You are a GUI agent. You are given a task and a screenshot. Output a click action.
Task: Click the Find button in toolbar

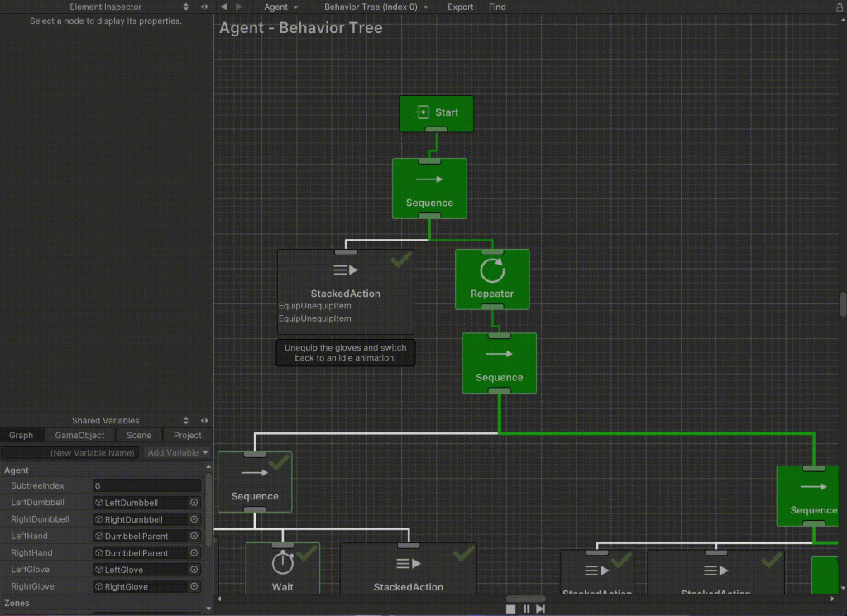click(497, 7)
